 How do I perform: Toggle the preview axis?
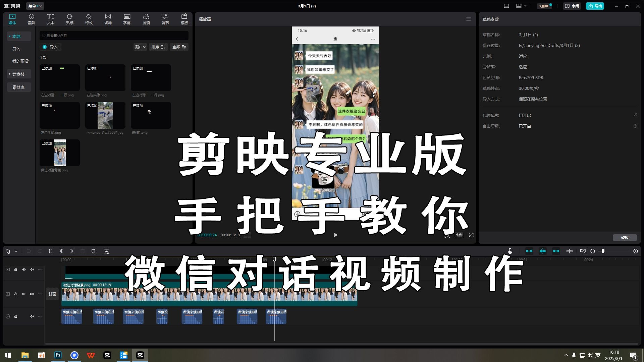coord(570,251)
